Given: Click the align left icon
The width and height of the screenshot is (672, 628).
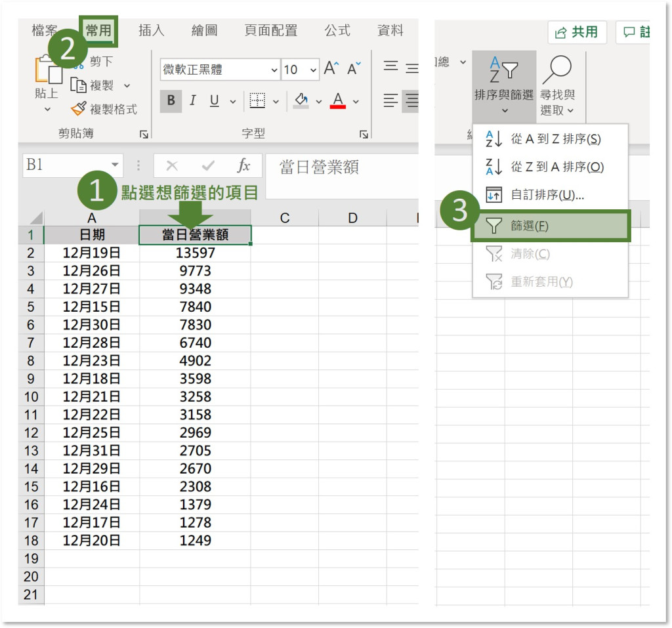Looking at the screenshot, I should click(390, 101).
